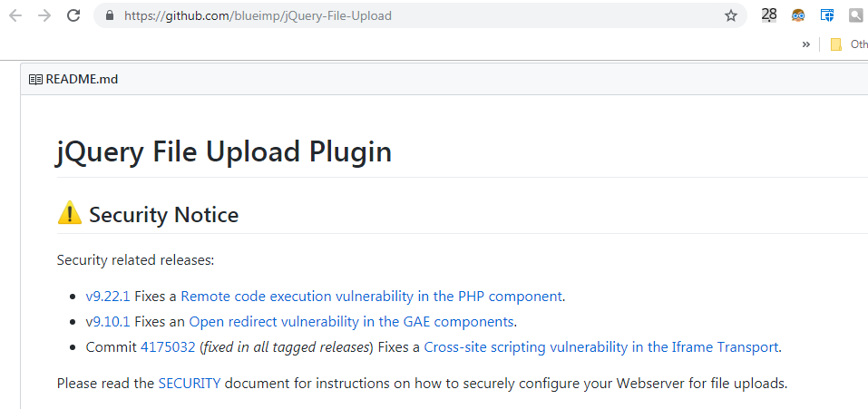Screen dimensions: 868x409
Task: Click the jQuery File Upload Plugin heading
Action: 224,151
